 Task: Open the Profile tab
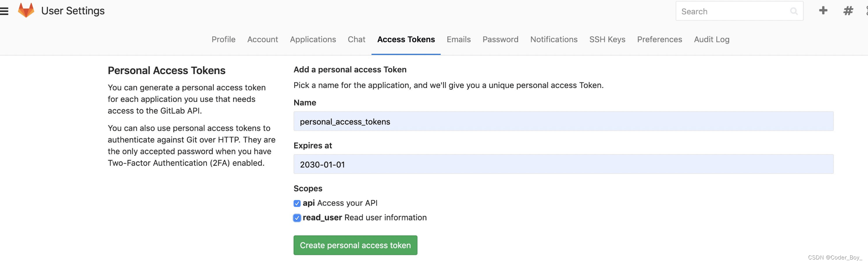(223, 39)
